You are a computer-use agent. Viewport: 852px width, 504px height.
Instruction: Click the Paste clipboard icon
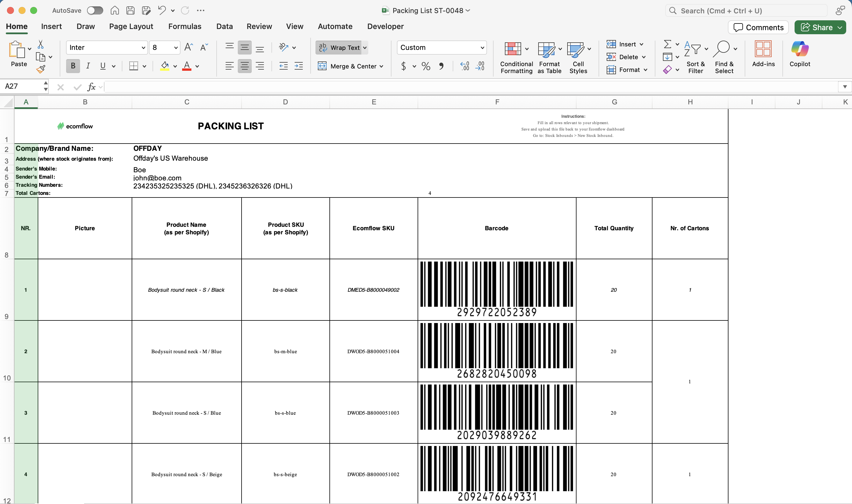[x=17, y=50]
